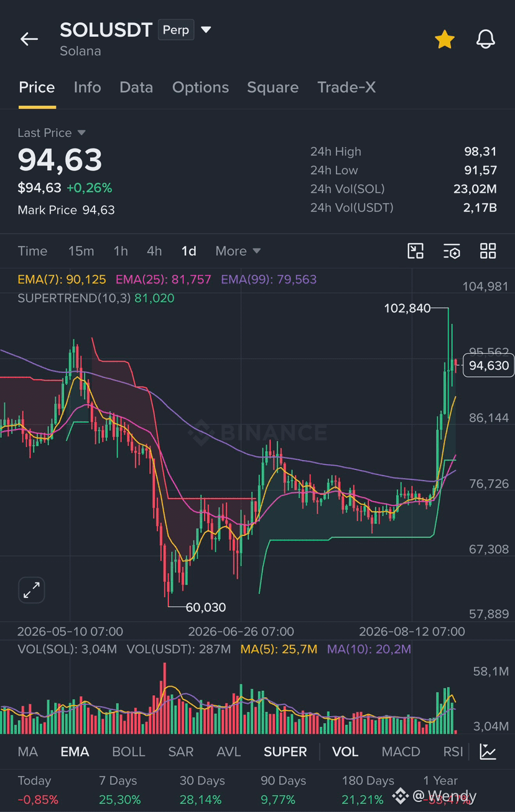Screen dimensions: 515x812
Task: Tap the 7 Days 25,30% performance
Action: [x=119, y=790]
